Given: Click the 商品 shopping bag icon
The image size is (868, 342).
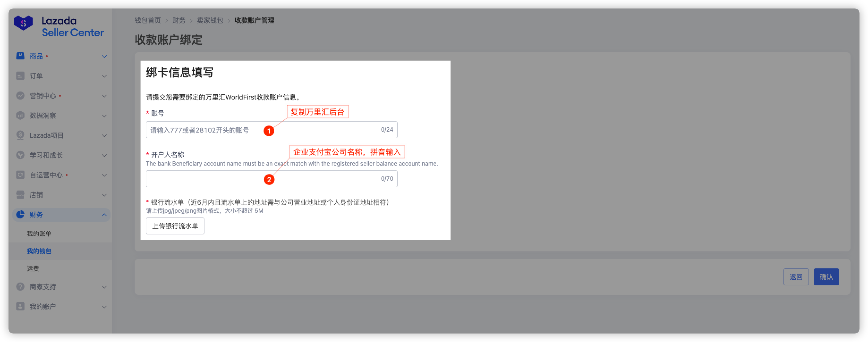Looking at the screenshot, I should (x=20, y=56).
